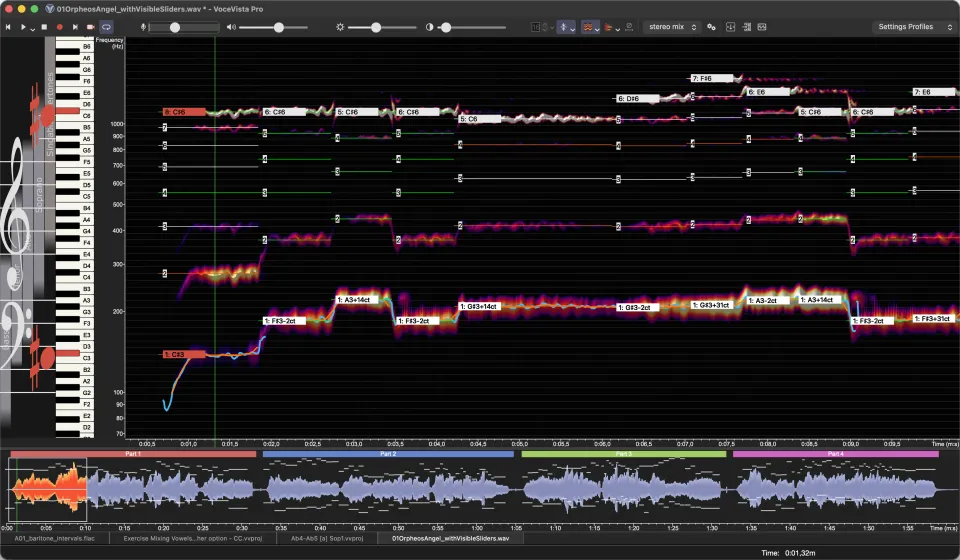The image size is (960, 560).
Task: Start video recording with the camera icon
Action: 91,27
